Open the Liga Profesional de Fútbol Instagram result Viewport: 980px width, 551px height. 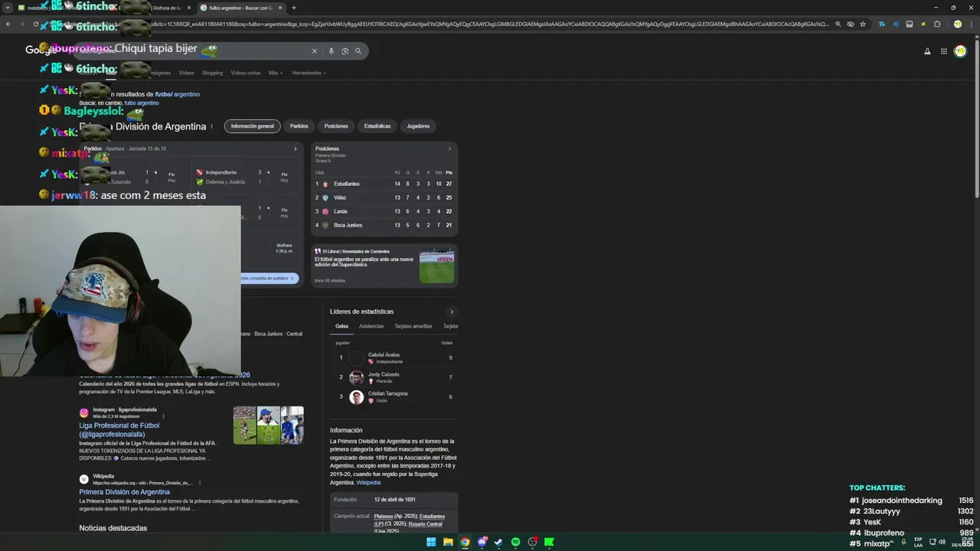[119, 429]
